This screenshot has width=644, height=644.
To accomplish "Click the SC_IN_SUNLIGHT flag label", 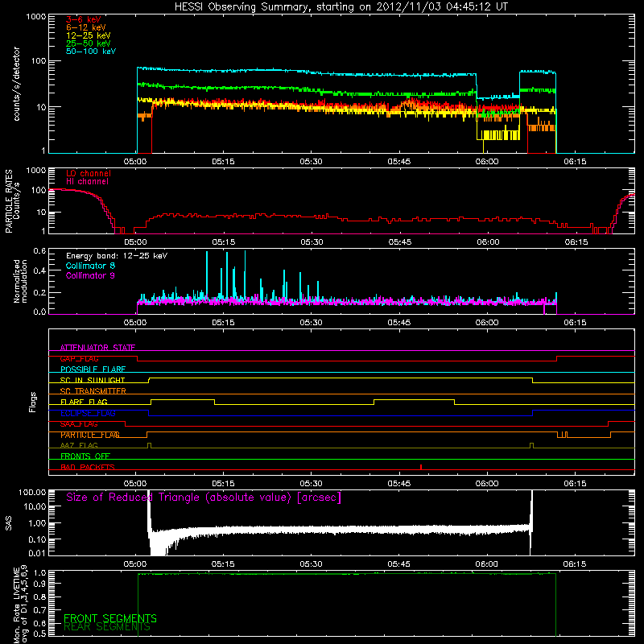I will tap(93, 380).
